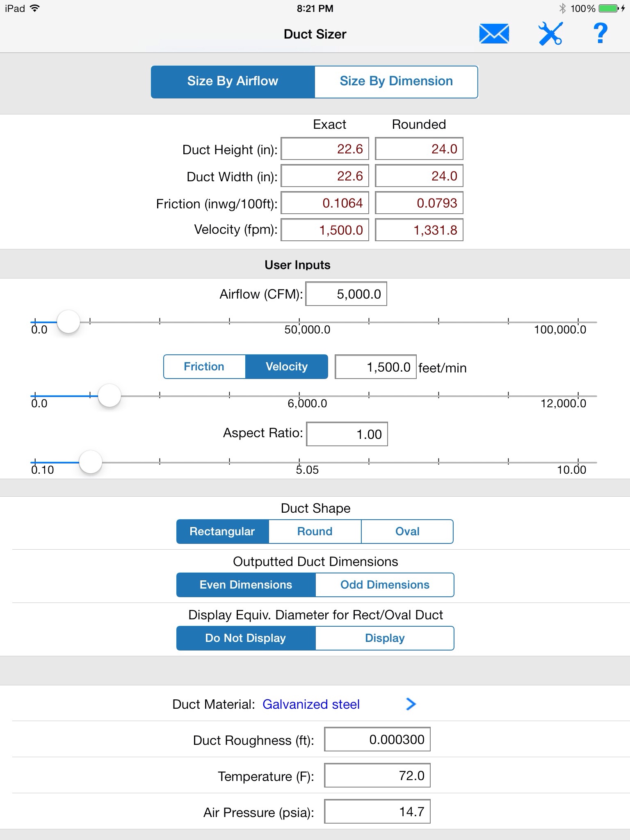Tap the 50,000.0 airflow slider label
The height and width of the screenshot is (840, 630).
(307, 330)
